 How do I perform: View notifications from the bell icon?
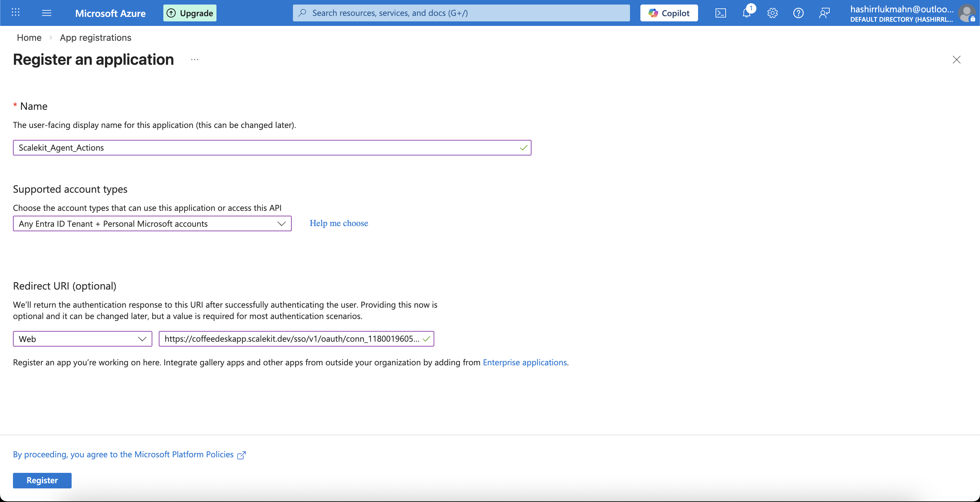pos(746,13)
